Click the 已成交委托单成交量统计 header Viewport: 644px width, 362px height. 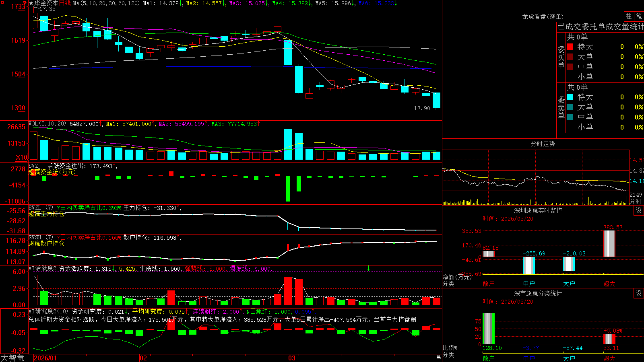click(601, 27)
